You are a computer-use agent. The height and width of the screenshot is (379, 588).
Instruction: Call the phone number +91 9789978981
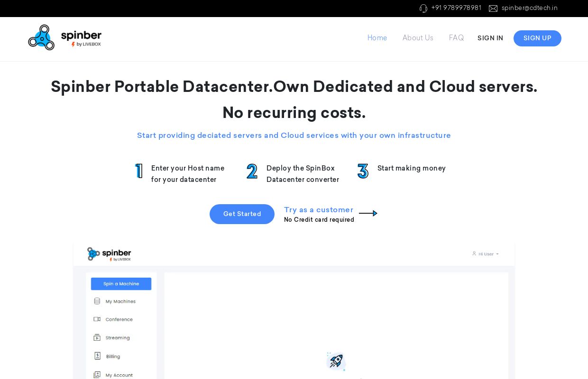(456, 8)
